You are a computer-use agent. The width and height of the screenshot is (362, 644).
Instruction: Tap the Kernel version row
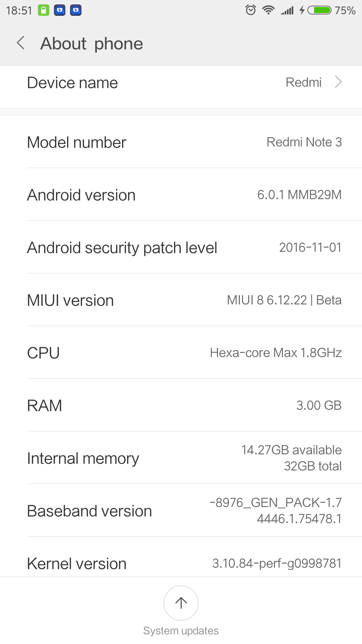[181, 563]
